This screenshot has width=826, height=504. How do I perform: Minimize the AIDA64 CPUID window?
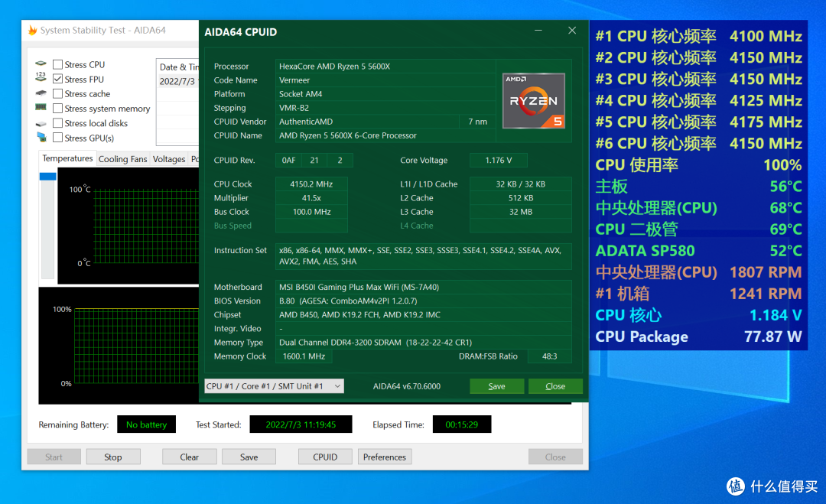(x=538, y=31)
